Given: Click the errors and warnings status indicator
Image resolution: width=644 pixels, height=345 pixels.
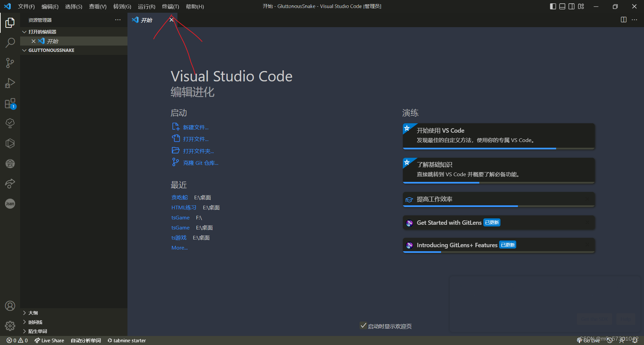Looking at the screenshot, I should (x=17, y=340).
